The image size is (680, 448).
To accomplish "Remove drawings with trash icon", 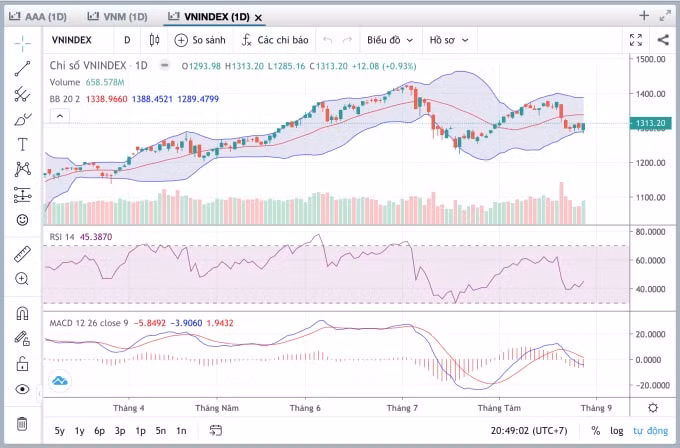I will click(x=22, y=423).
